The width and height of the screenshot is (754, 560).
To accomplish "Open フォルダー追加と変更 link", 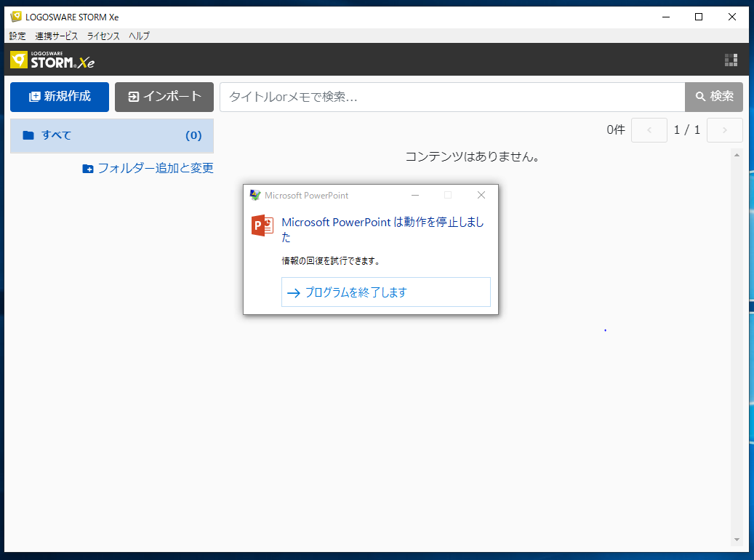I will [x=148, y=168].
